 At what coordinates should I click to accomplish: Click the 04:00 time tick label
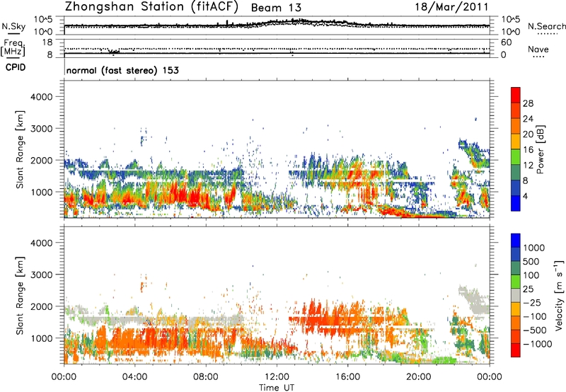(x=134, y=377)
